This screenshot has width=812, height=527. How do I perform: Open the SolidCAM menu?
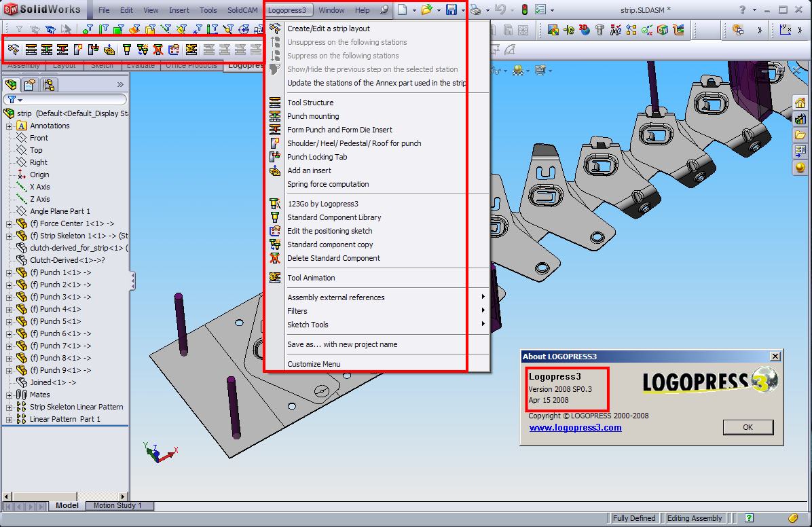242,10
